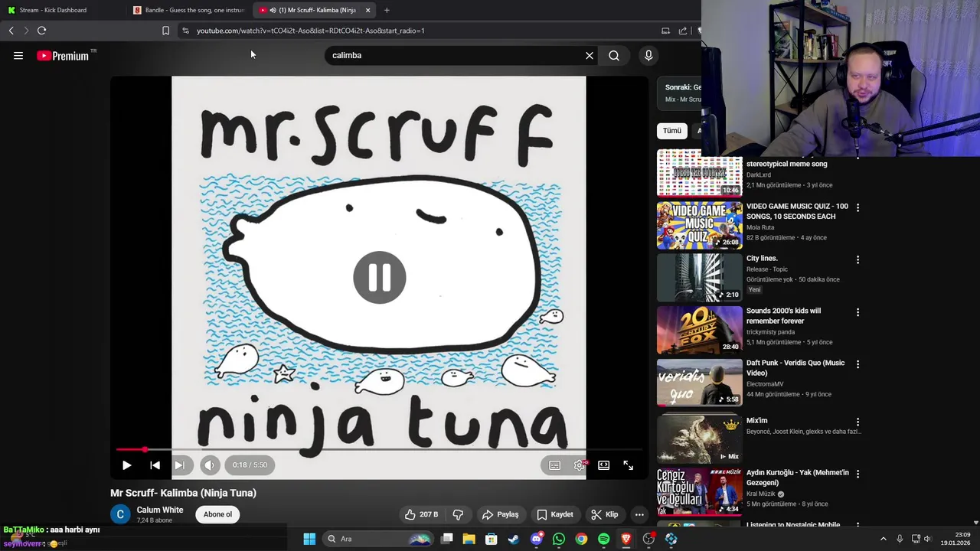Open Discord from the taskbar

click(537, 539)
